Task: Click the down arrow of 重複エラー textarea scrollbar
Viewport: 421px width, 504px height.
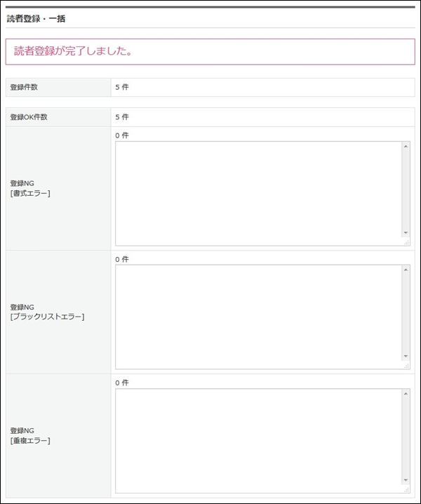Action: 406,480
